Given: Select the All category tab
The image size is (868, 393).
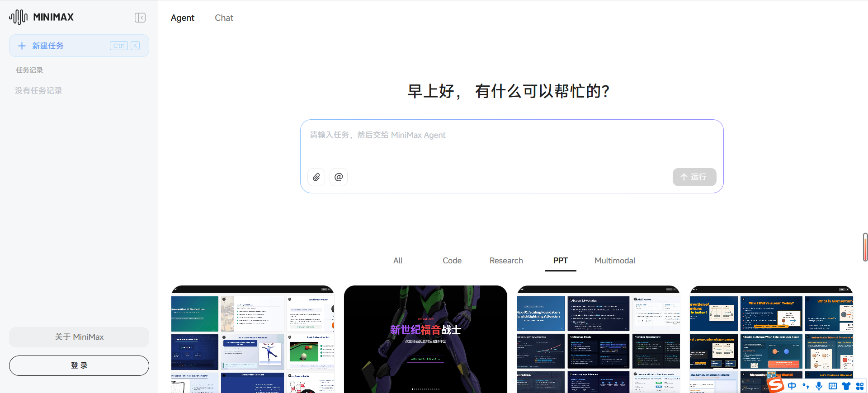Looking at the screenshot, I should click(398, 261).
